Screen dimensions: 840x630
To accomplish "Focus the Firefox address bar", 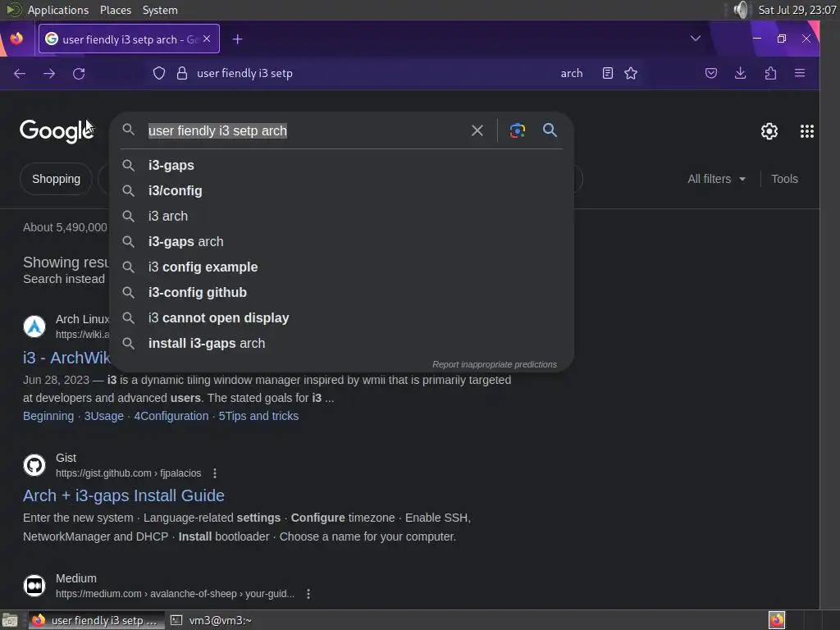I will [375, 73].
